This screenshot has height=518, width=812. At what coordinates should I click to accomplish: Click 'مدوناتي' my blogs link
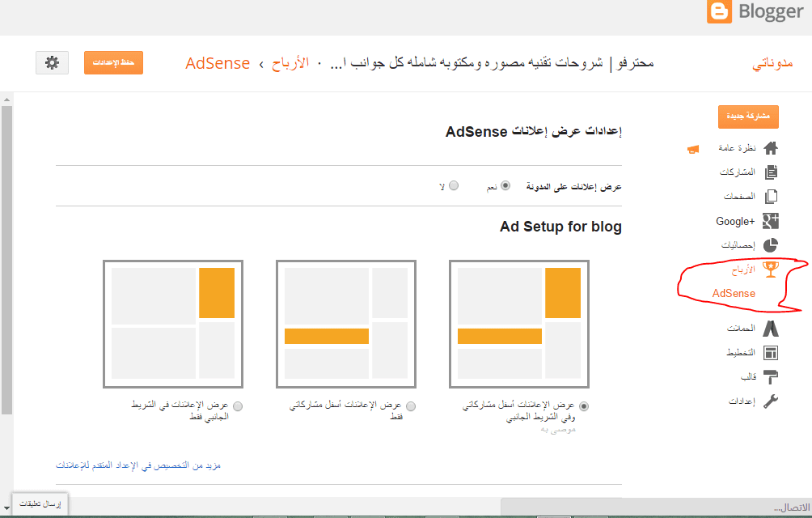point(772,63)
